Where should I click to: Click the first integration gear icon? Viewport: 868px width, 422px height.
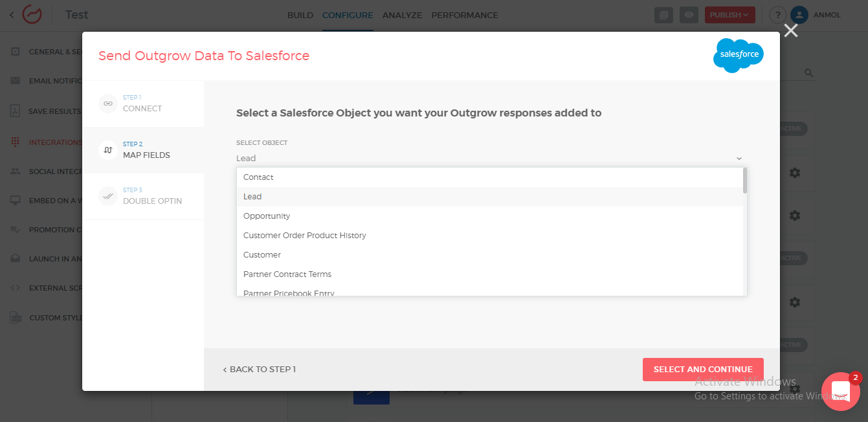(x=795, y=173)
